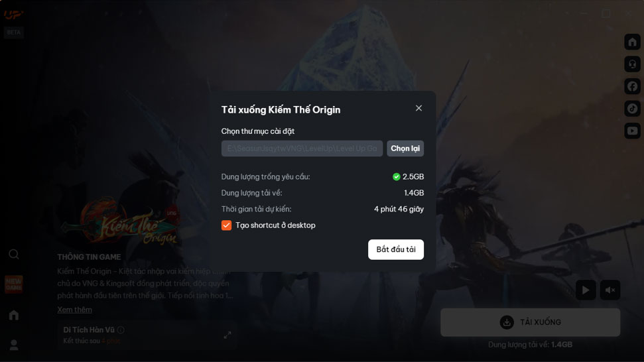
Task: Open the Facebook page icon
Action: click(x=632, y=86)
